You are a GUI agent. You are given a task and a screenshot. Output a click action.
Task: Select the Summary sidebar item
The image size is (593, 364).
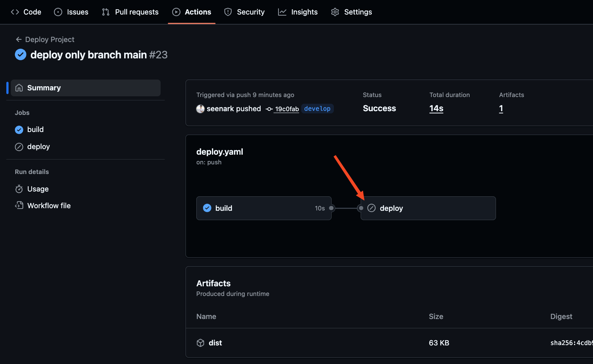point(86,88)
